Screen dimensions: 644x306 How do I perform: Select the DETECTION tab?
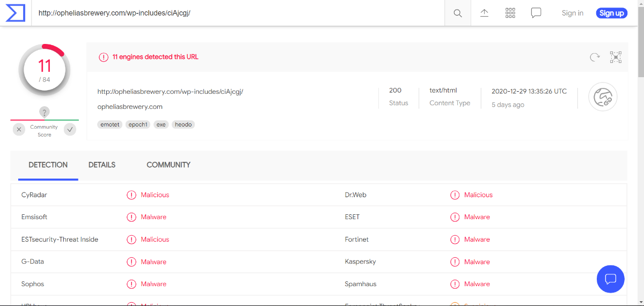point(48,165)
